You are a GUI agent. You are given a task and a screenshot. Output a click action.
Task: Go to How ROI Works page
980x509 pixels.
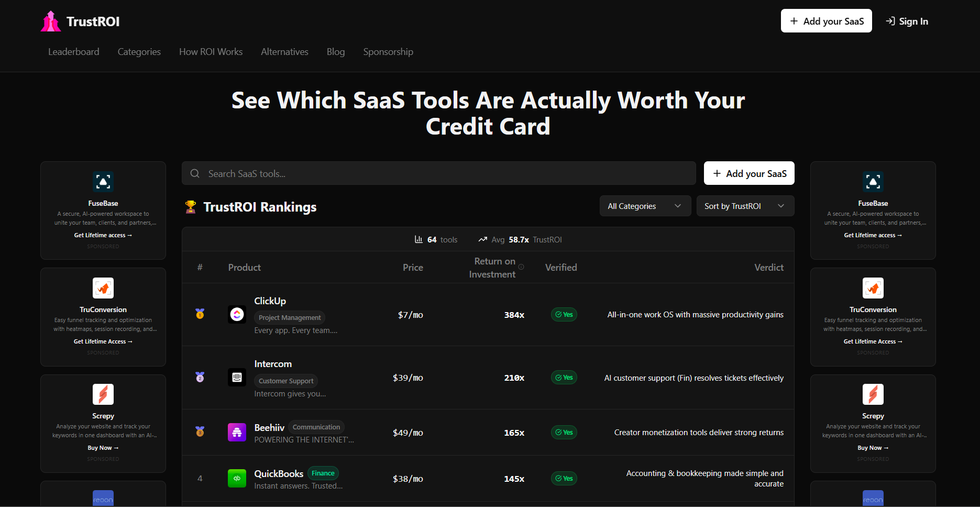click(x=211, y=52)
